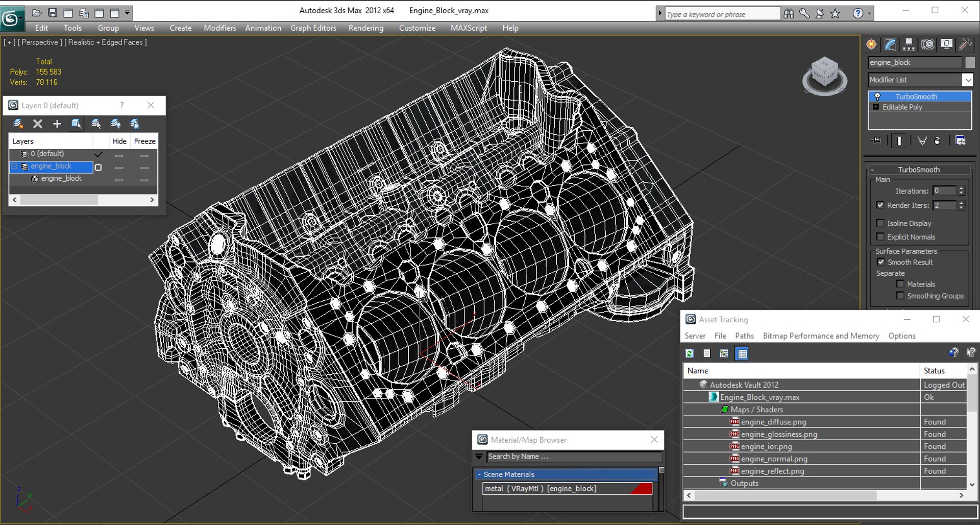
Task: Click the keyword or phrase search field
Action: tap(722, 14)
